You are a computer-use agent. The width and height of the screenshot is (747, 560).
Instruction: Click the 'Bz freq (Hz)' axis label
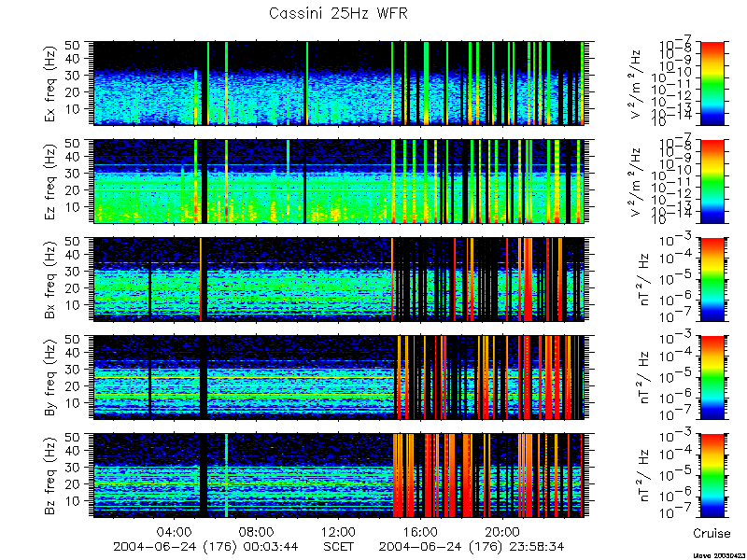point(50,475)
